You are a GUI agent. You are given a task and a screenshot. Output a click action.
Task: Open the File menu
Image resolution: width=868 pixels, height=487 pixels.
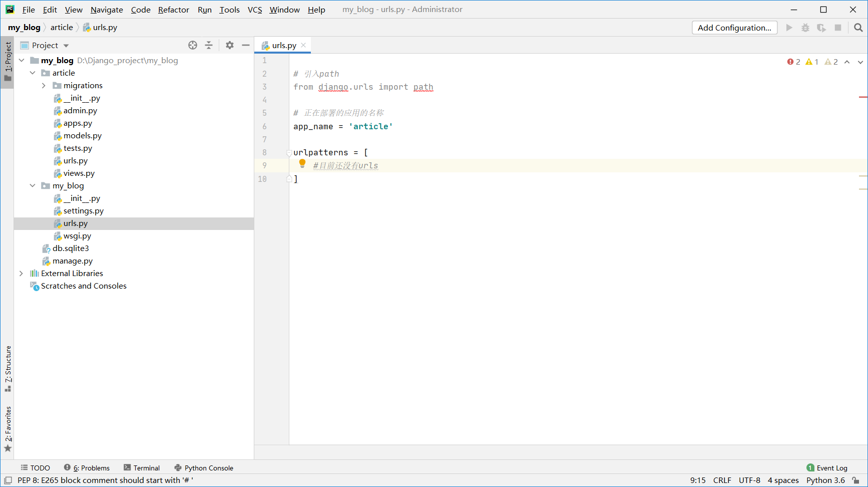point(29,10)
